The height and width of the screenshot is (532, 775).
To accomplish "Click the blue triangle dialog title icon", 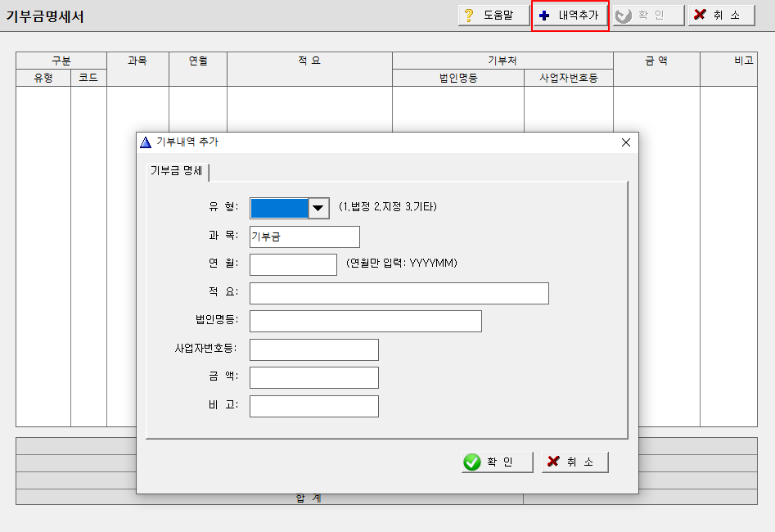I will click(x=146, y=142).
